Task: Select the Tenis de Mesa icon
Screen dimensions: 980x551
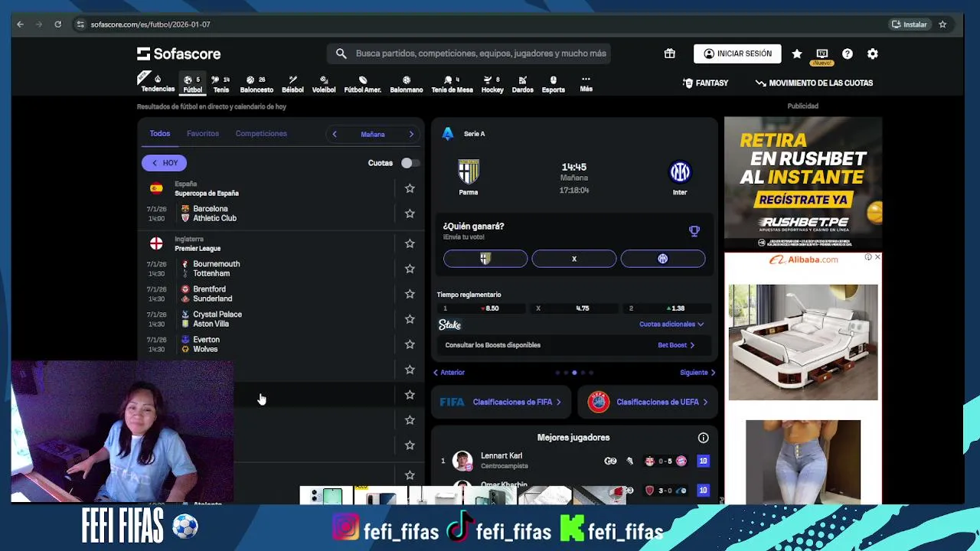Action: [x=452, y=83]
